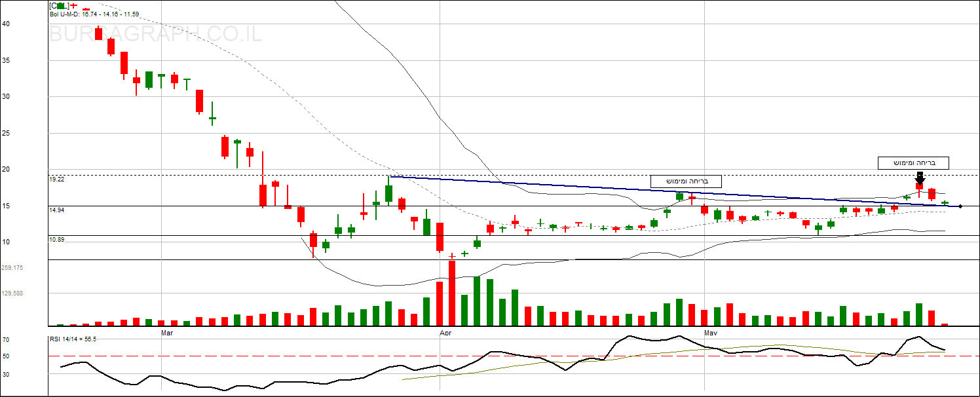Click the 70 RSI scale value
This screenshot has width=980, height=397.
coord(5,340)
